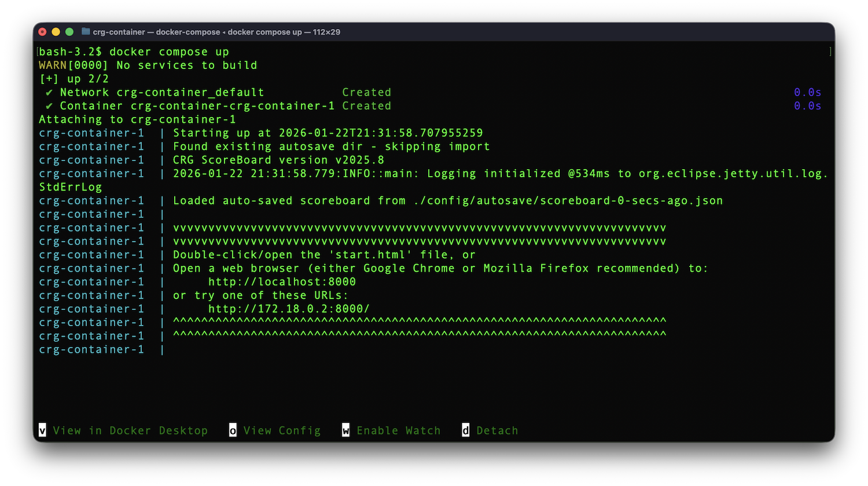Choose the Detach option
The image size is (868, 486).
point(497,430)
